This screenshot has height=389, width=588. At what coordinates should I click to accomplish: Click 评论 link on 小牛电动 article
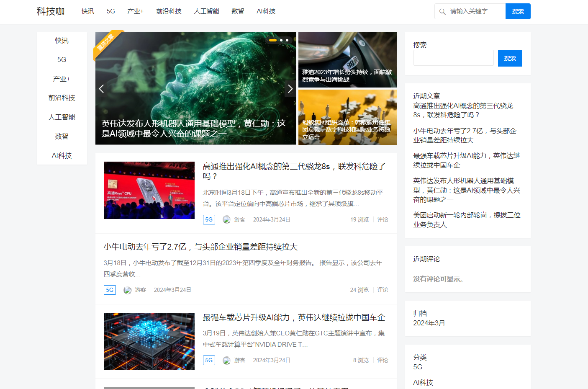click(x=383, y=290)
